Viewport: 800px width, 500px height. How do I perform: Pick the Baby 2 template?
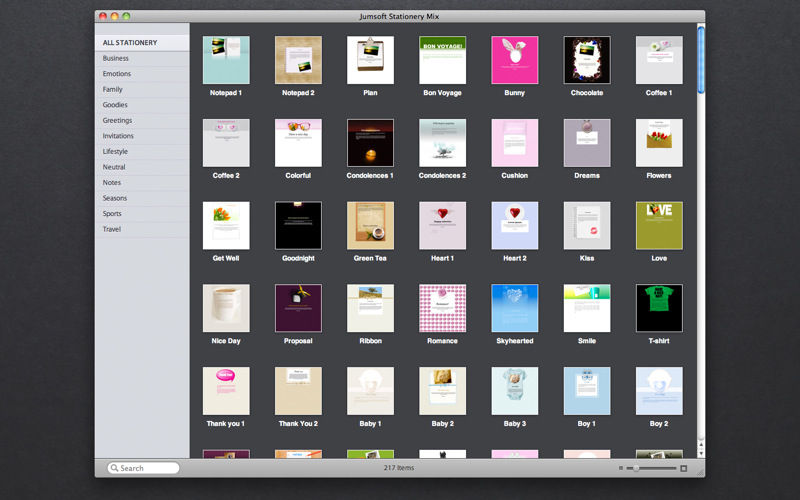point(442,391)
